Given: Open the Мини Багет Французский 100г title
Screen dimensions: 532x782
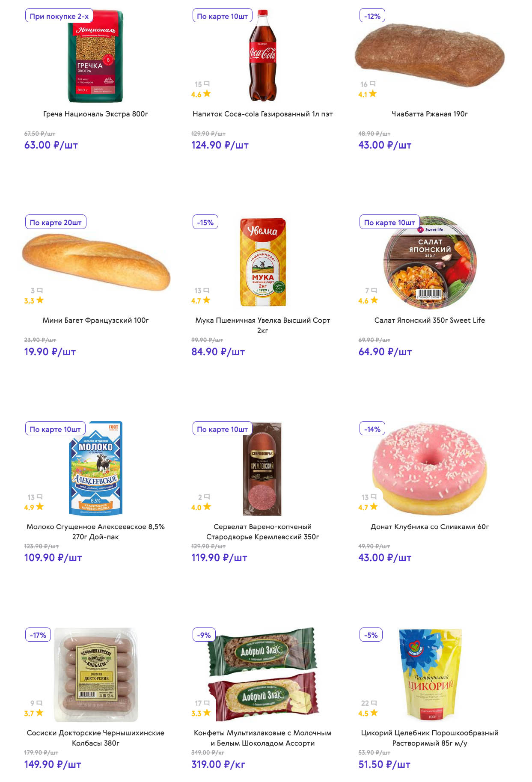Looking at the screenshot, I should tap(95, 320).
